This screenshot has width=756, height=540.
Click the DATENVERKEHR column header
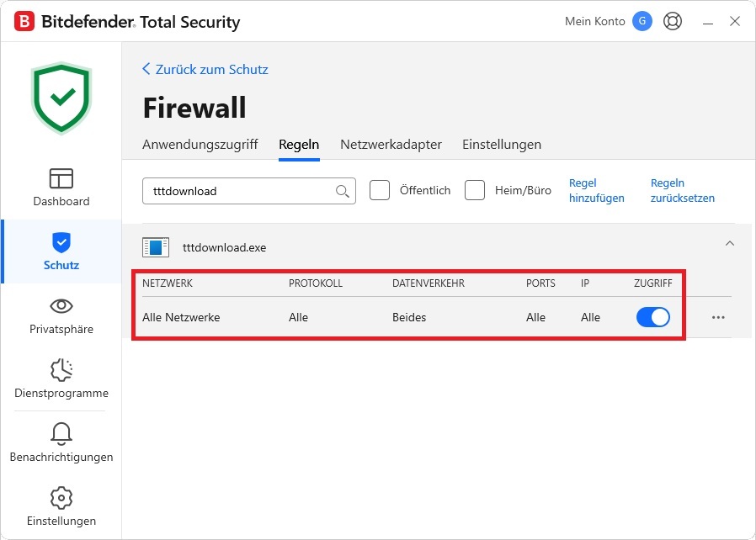point(429,283)
